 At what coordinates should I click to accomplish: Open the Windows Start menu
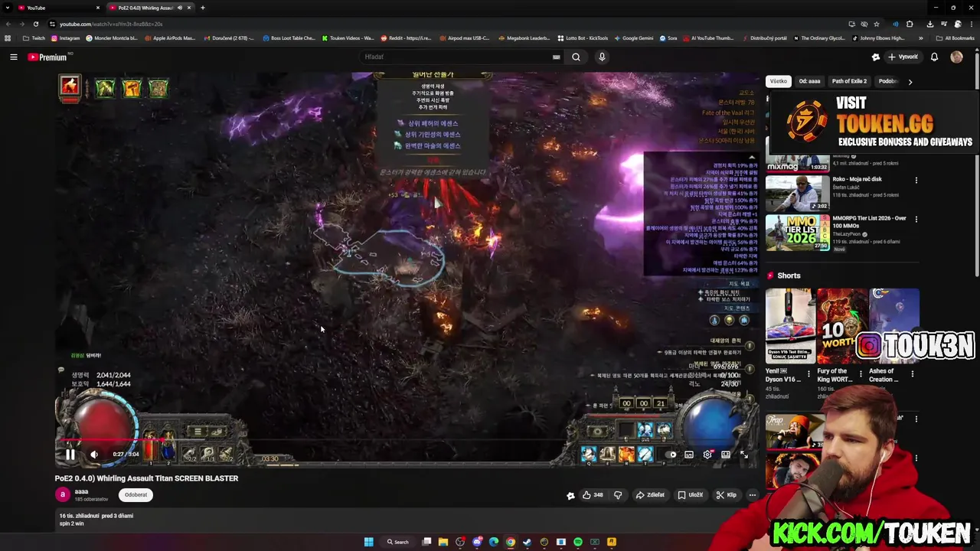(x=368, y=542)
